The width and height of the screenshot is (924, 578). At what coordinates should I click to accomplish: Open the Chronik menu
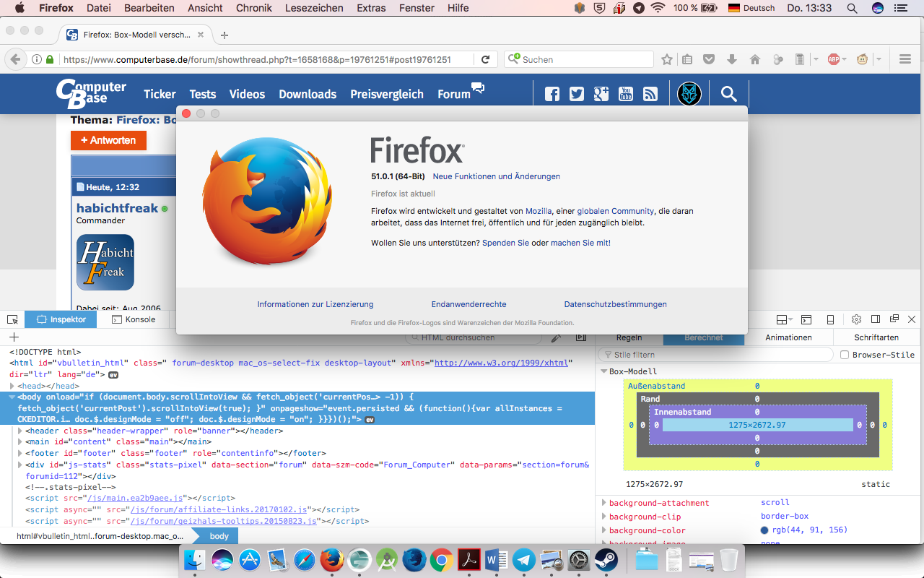254,8
